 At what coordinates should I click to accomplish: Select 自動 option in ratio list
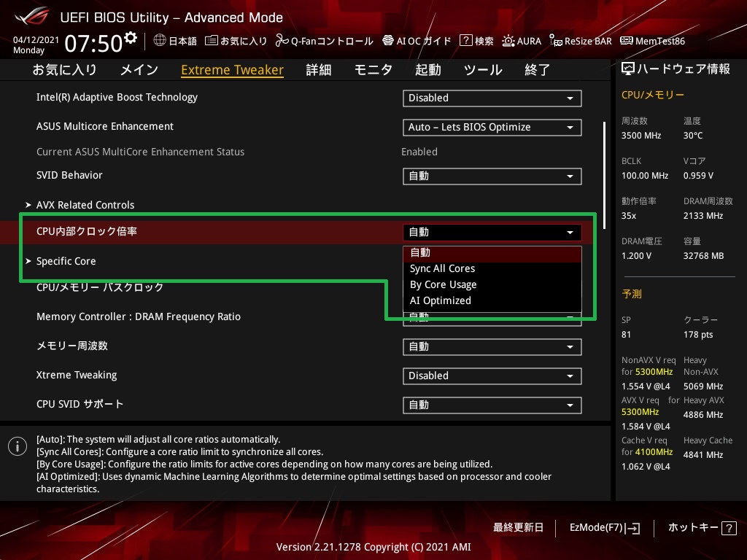[x=492, y=253]
